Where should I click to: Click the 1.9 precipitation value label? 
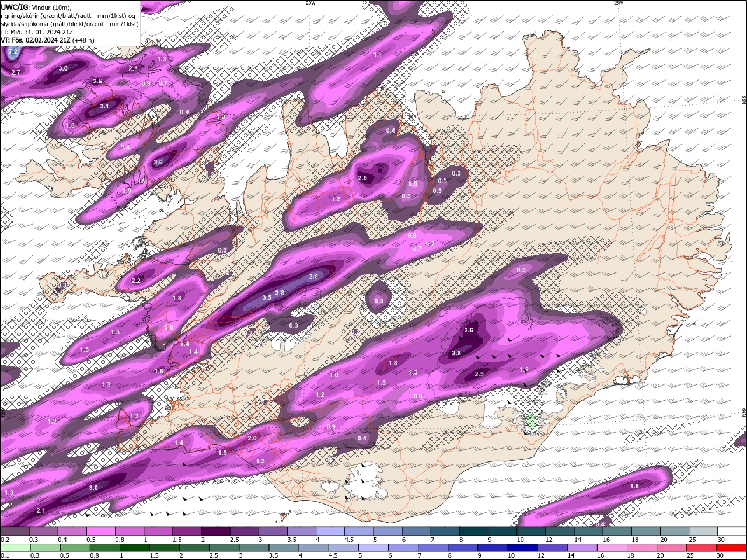click(x=222, y=453)
